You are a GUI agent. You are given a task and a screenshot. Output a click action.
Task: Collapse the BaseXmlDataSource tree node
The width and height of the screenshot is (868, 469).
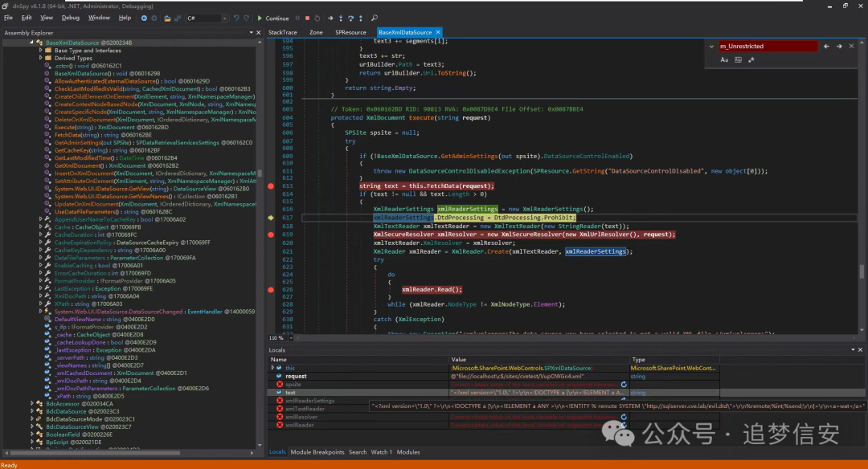[x=31, y=43]
